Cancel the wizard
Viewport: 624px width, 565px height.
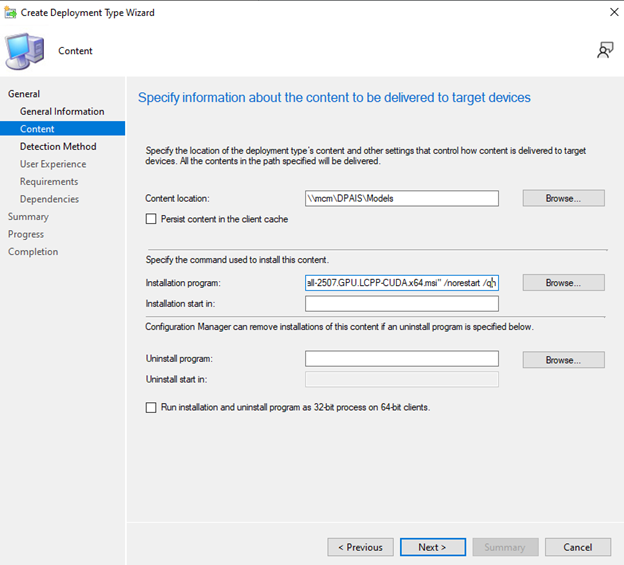point(578,547)
